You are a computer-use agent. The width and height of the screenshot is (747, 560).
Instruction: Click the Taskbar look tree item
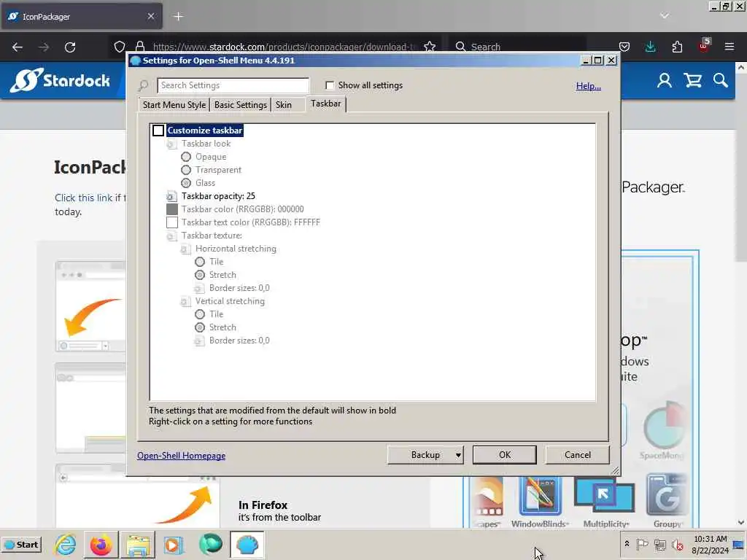(x=206, y=144)
